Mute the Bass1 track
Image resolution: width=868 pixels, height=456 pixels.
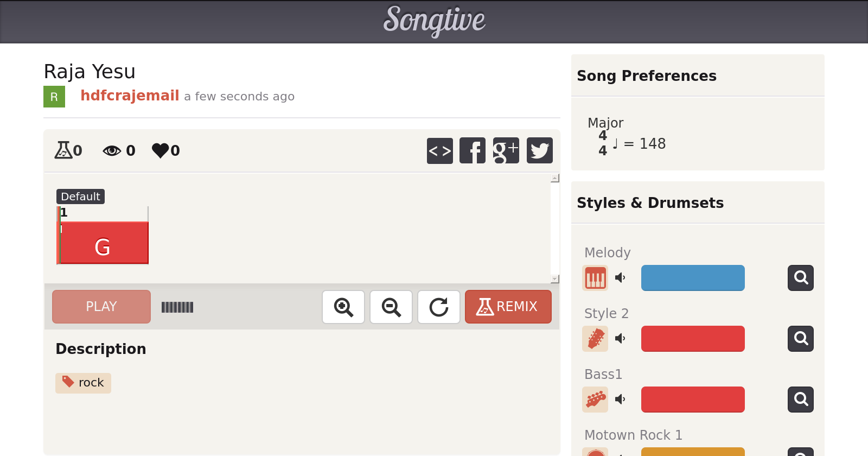tap(620, 400)
